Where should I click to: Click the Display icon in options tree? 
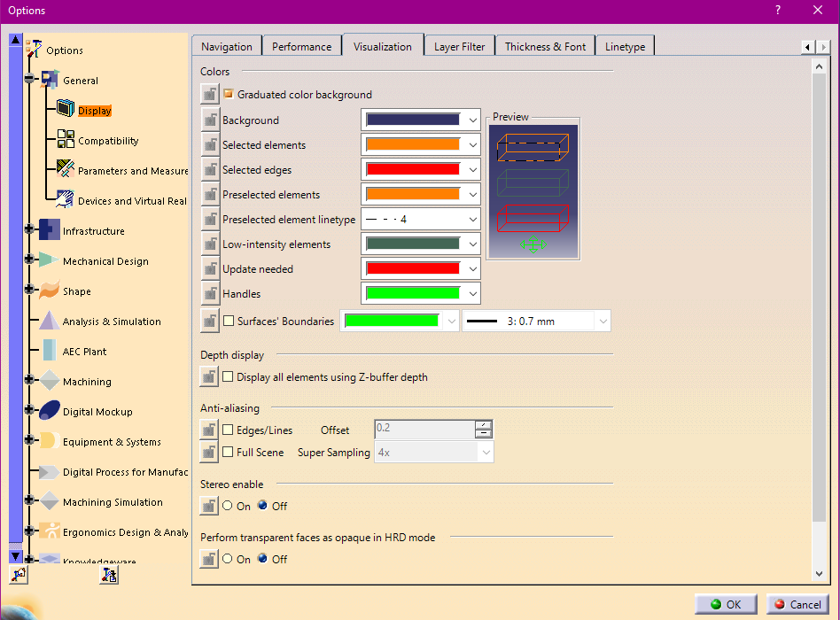point(66,109)
